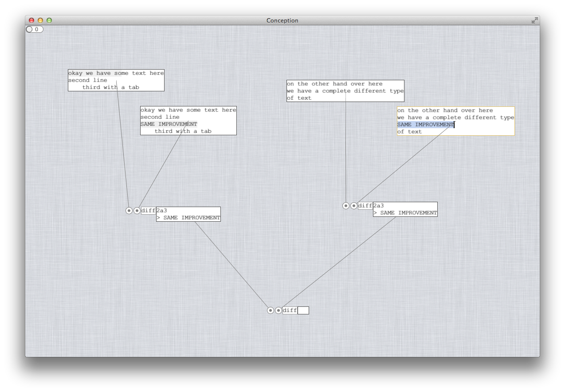565x392 pixels.
Task: Select left connector of diff wired to "okay we have" boxes
Action: 129,211
